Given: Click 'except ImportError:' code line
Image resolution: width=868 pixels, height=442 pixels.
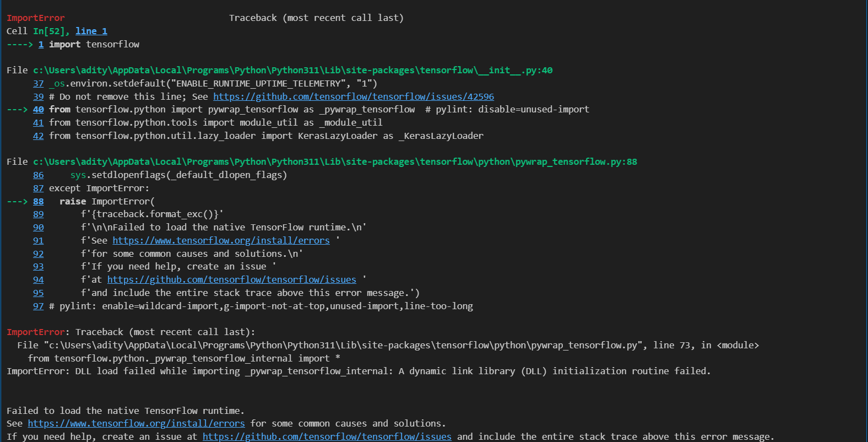Looking at the screenshot, I should coord(99,188).
